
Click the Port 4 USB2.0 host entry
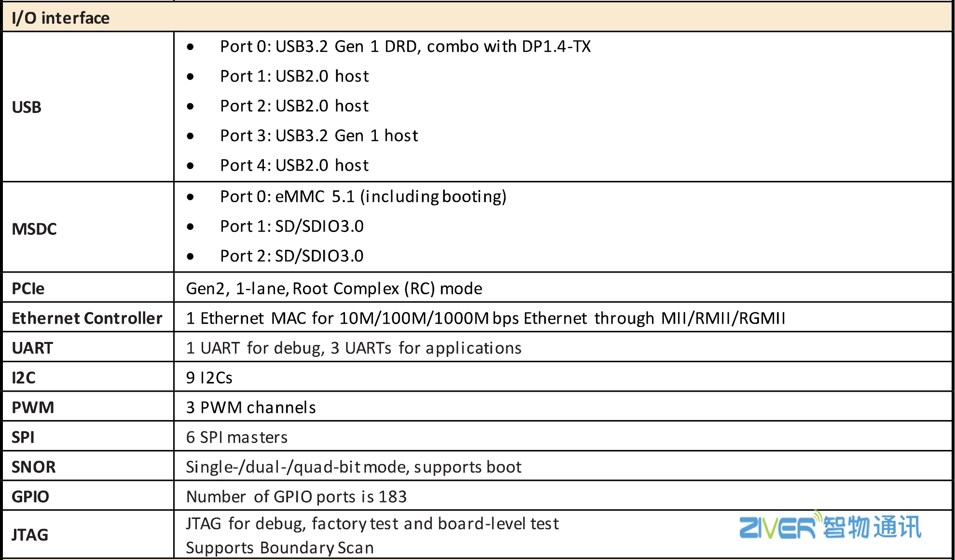(x=294, y=165)
